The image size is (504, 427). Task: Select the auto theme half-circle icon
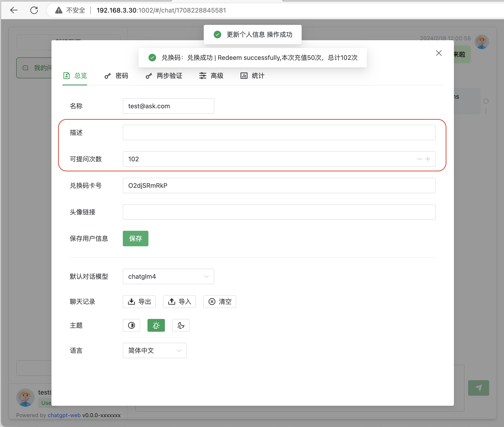(131, 325)
